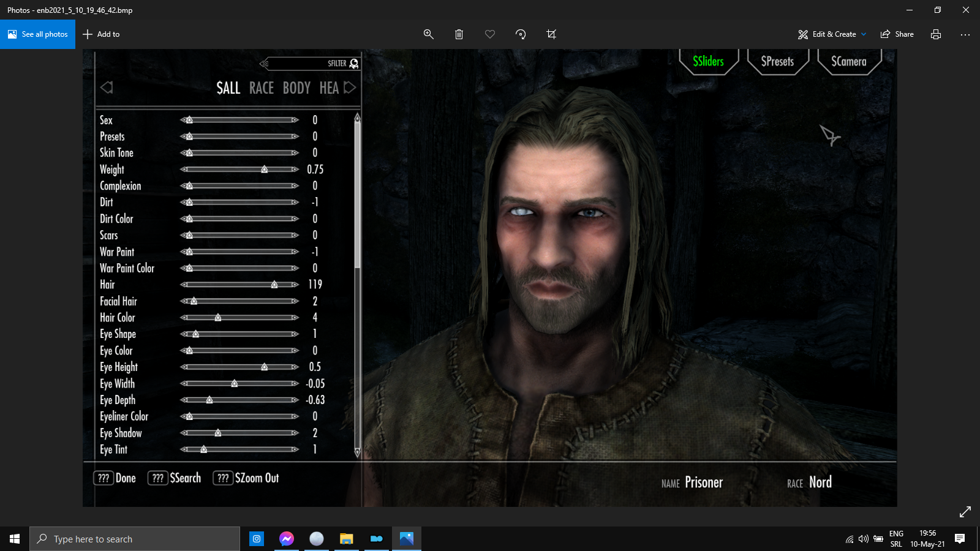Click right arrow of Skin Tone slider
The height and width of the screenshot is (551, 980).
click(x=295, y=153)
